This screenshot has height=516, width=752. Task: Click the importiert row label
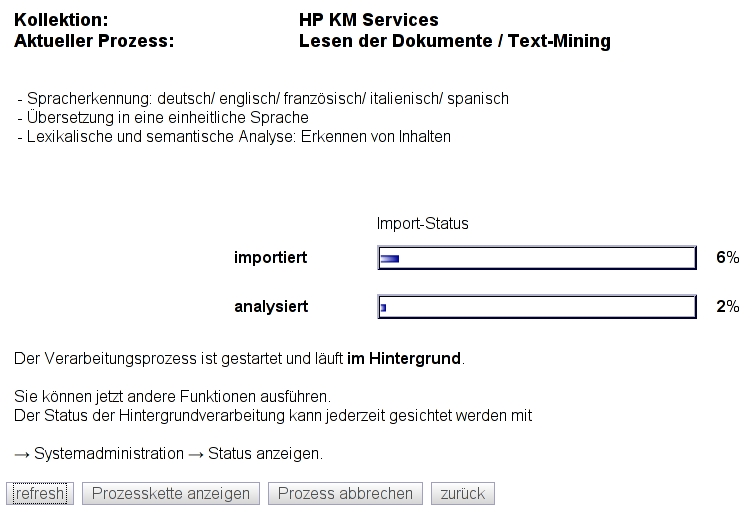[x=270, y=258]
